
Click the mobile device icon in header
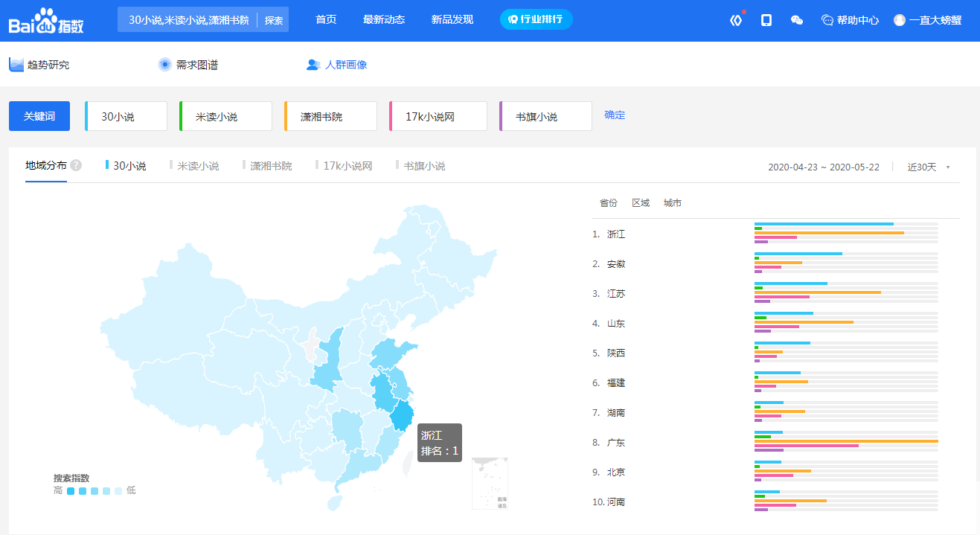(x=766, y=20)
